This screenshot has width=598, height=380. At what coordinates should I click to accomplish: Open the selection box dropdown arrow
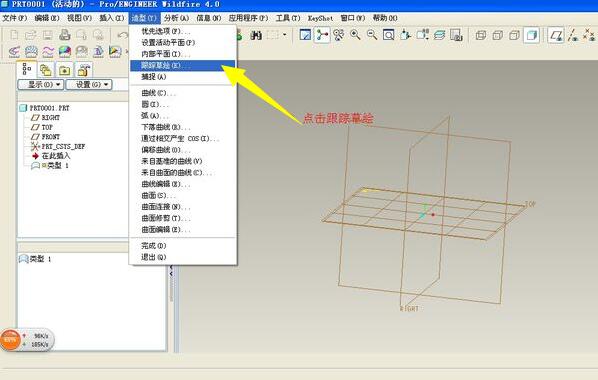coord(285,35)
